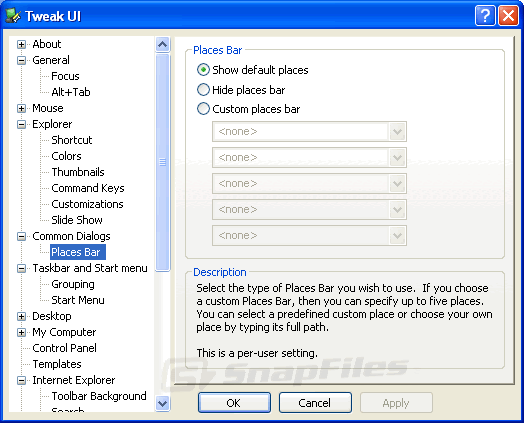Select Desktop in the tree

(x=52, y=316)
